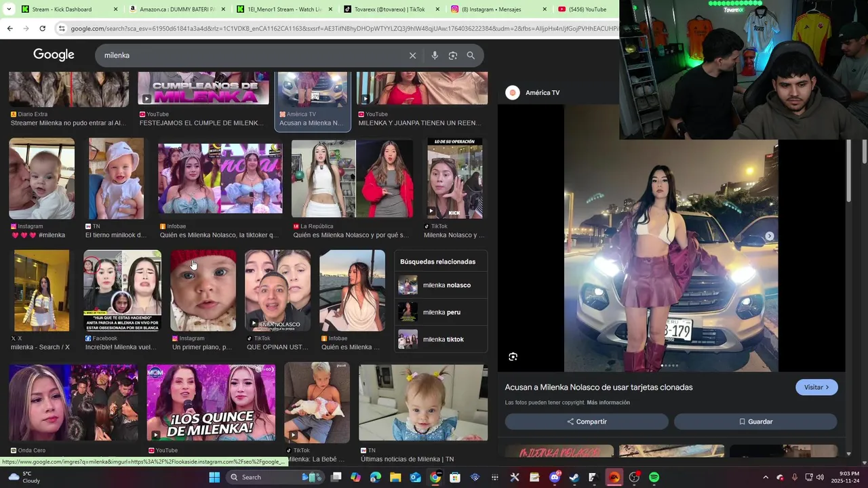Click the page vertical scrollbar

[x=865, y=150]
